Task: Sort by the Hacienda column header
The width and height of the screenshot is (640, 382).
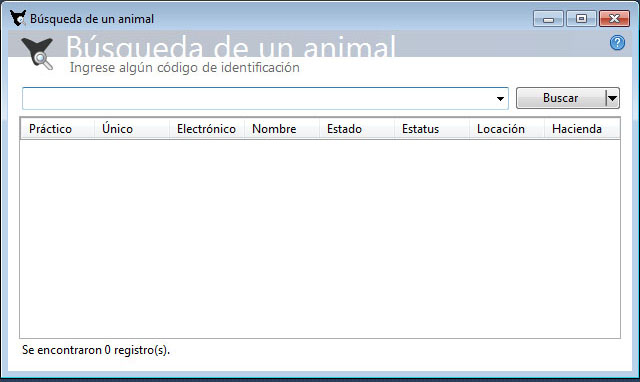Action: pyautogui.click(x=582, y=129)
